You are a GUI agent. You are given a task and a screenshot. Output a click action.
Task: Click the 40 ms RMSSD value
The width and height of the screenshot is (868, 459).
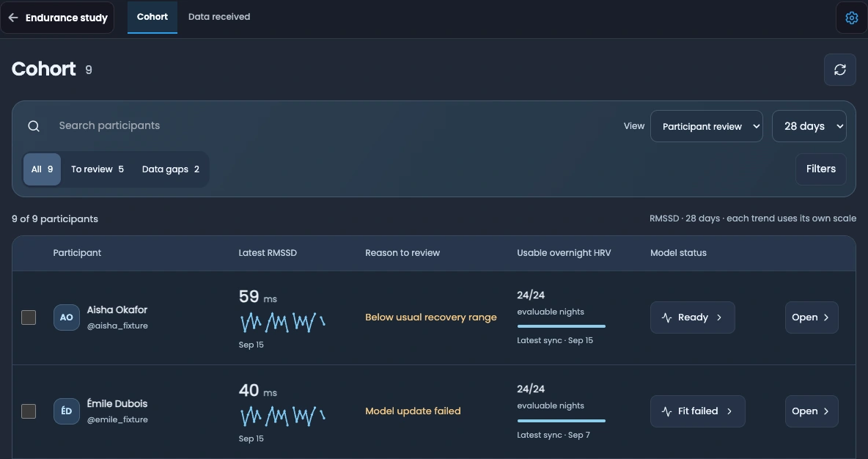pos(257,390)
